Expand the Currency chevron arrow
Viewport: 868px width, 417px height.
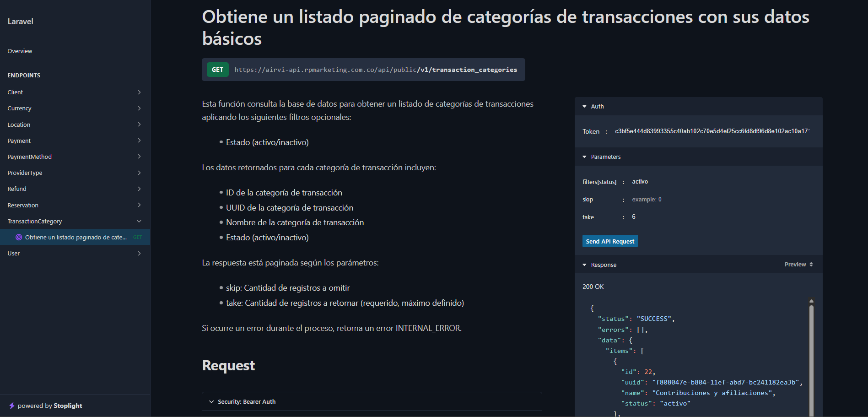click(x=139, y=108)
